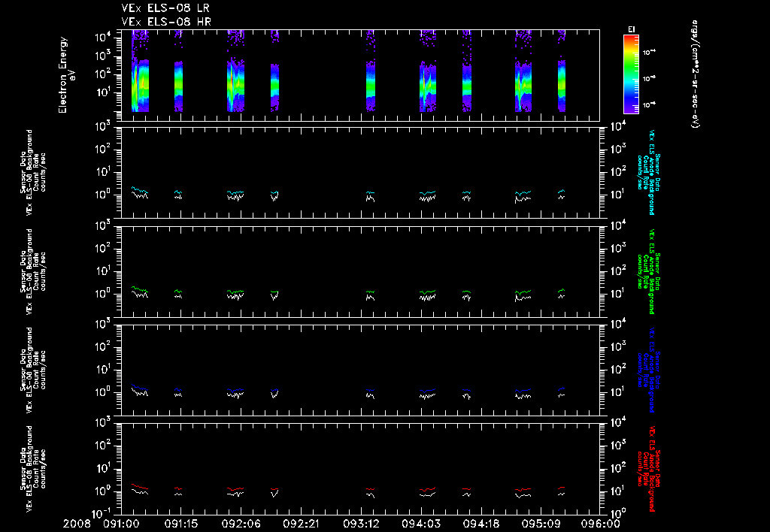Click the "096:00" time axis label
The height and width of the screenshot is (532, 770).
pos(601,524)
